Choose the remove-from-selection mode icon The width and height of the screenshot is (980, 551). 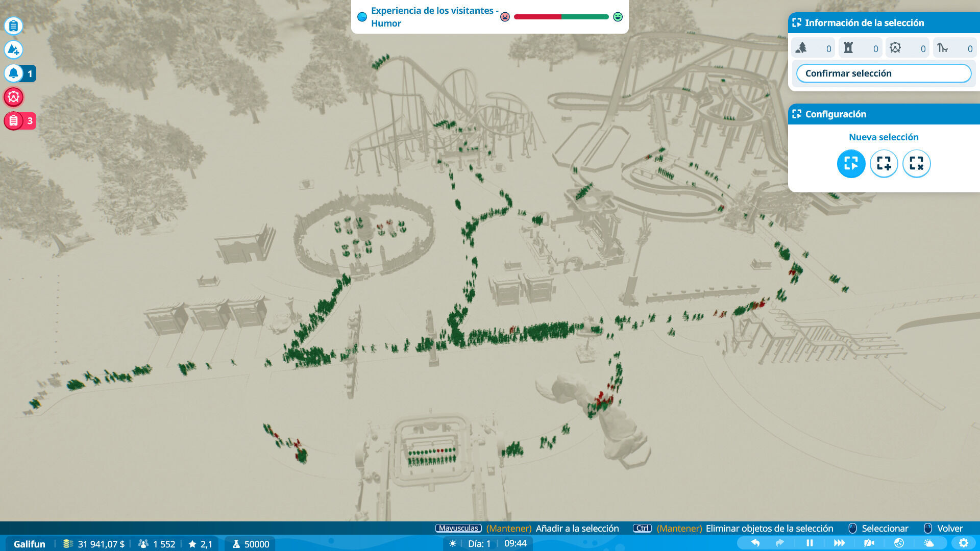point(916,164)
